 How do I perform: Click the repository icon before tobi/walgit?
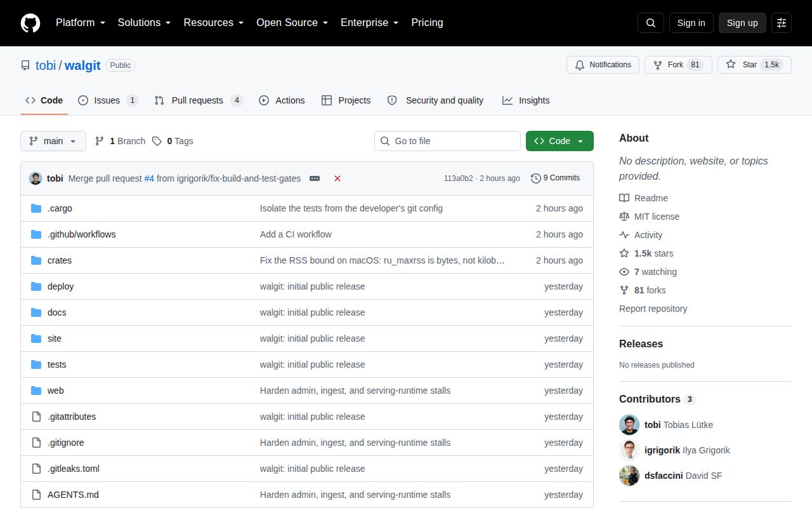pyautogui.click(x=25, y=65)
